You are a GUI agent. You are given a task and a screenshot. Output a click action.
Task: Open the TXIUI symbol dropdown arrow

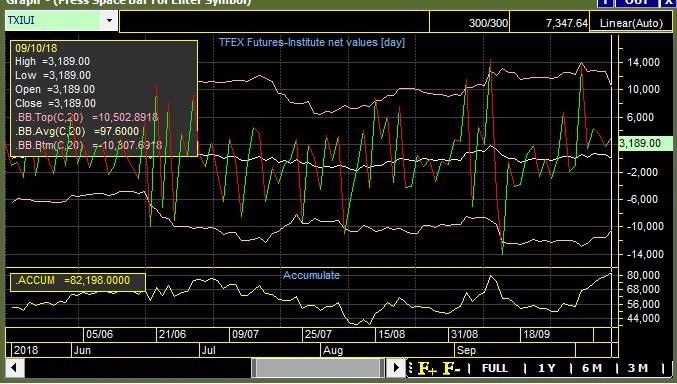(x=109, y=20)
